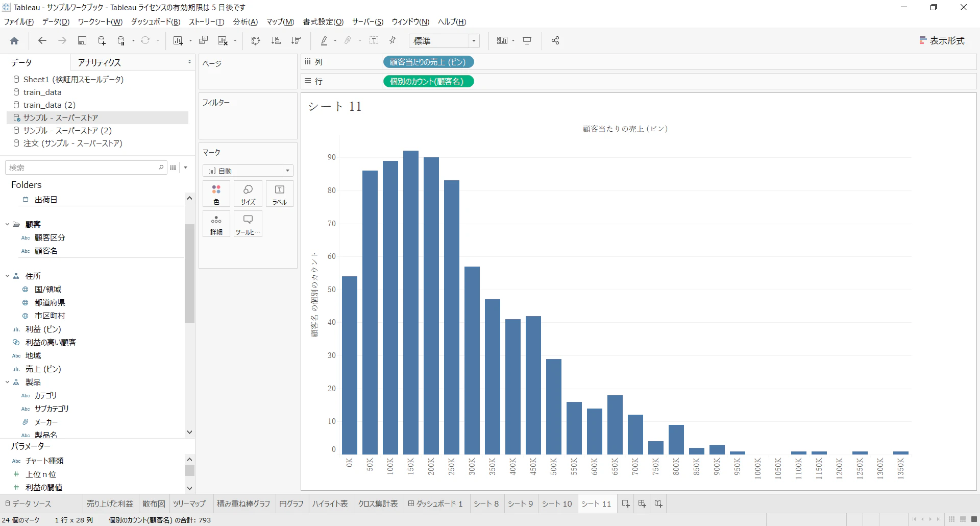The height and width of the screenshot is (526, 980).
Task: Click the duplicate sheet toolbar icon
Action: point(203,40)
